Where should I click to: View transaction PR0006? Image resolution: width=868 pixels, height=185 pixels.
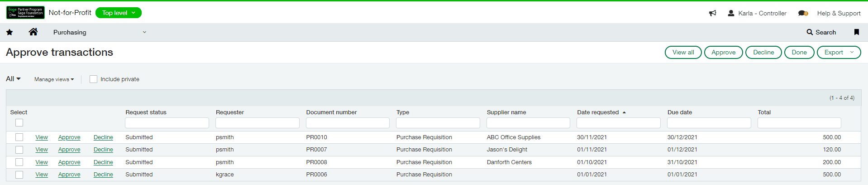(42, 175)
